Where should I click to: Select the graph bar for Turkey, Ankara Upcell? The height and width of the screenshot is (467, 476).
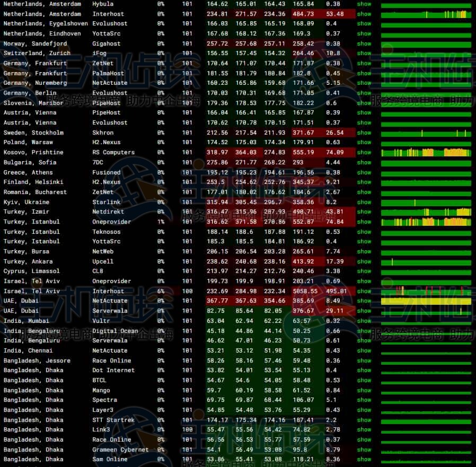[x=426, y=262]
